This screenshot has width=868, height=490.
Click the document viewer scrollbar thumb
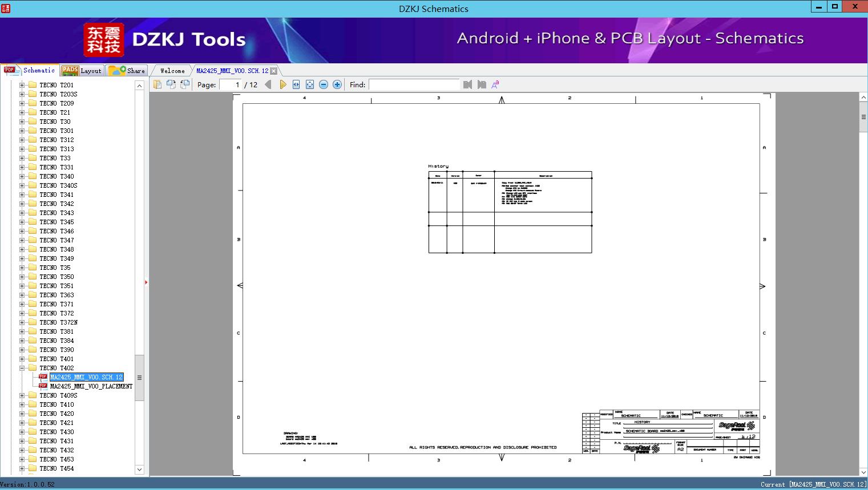click(863, 117)
